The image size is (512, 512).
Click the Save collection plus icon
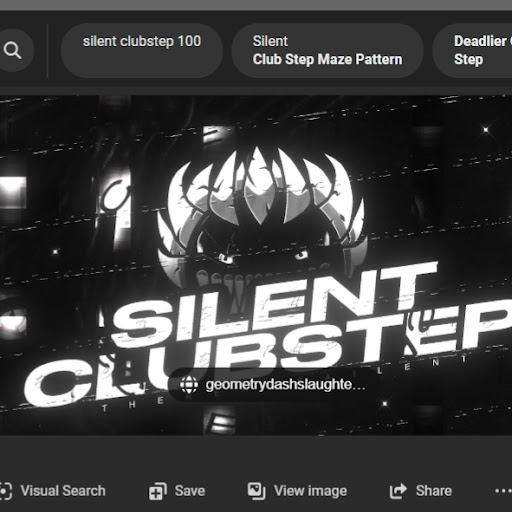tap(158, 491)
